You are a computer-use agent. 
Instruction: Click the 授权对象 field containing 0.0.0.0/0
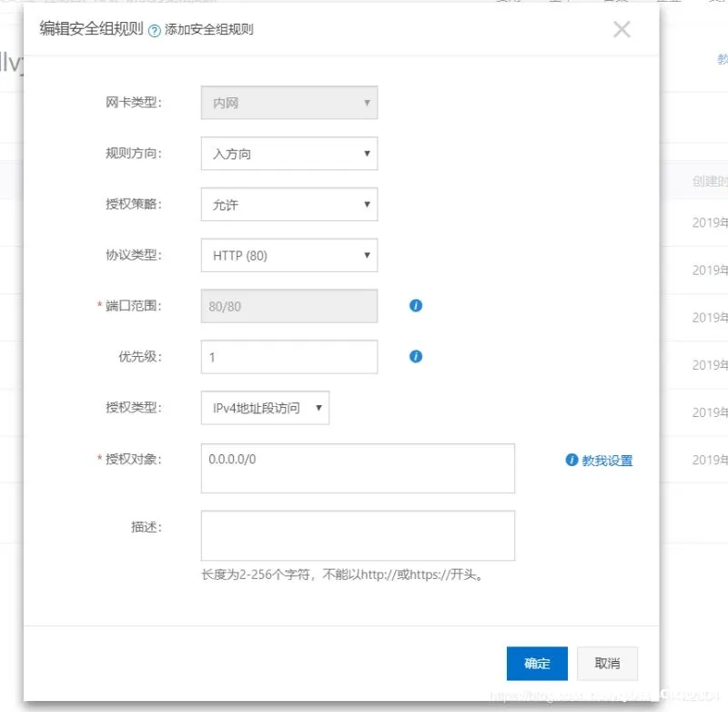[x=358, y=467]
